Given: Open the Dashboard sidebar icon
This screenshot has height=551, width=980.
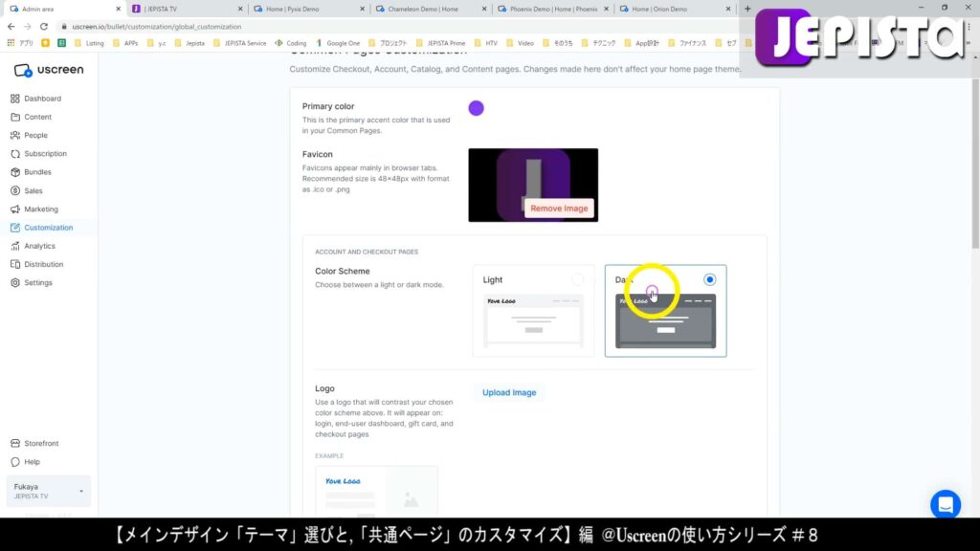Looking at the screenshot, I should tap(15, 99).
